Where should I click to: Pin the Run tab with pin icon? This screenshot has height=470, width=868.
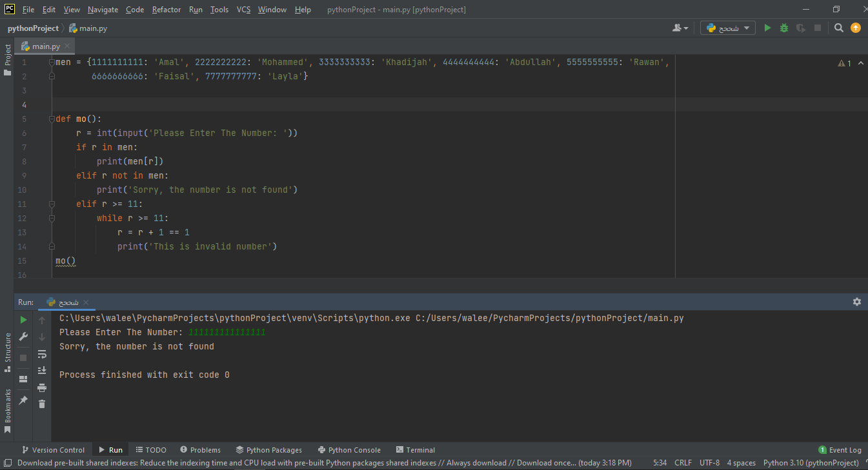24,400
